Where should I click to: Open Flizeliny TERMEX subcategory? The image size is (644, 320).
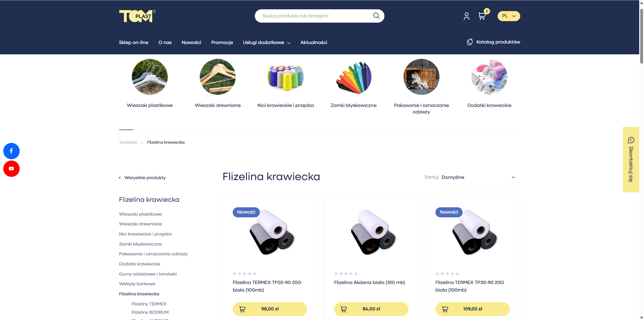point(149,304)
